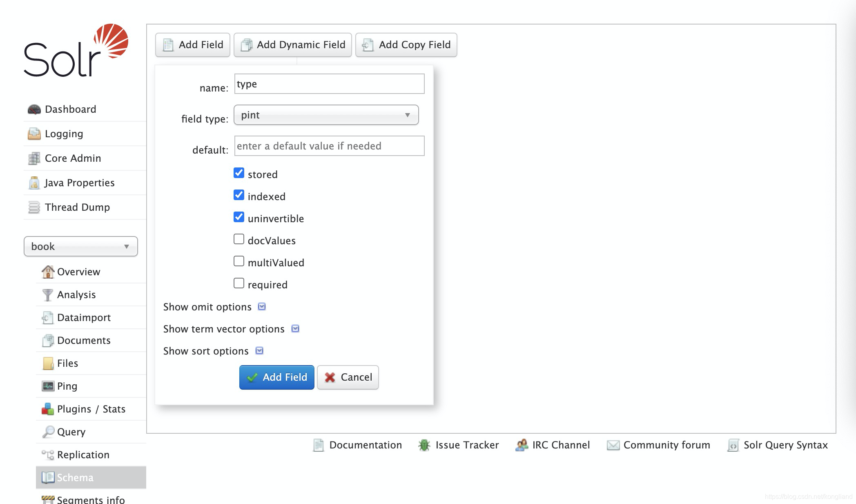
Task: Open the Dataimport panel
Action: (x=84, y=317)
